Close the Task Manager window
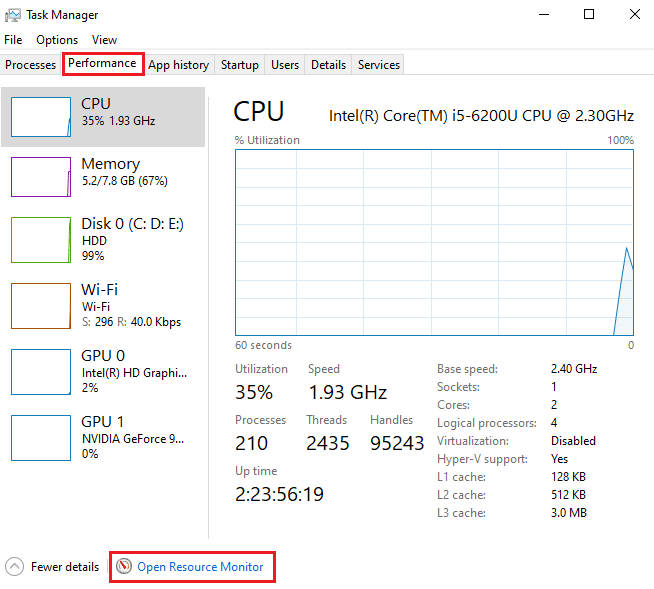 click(635, 15)
